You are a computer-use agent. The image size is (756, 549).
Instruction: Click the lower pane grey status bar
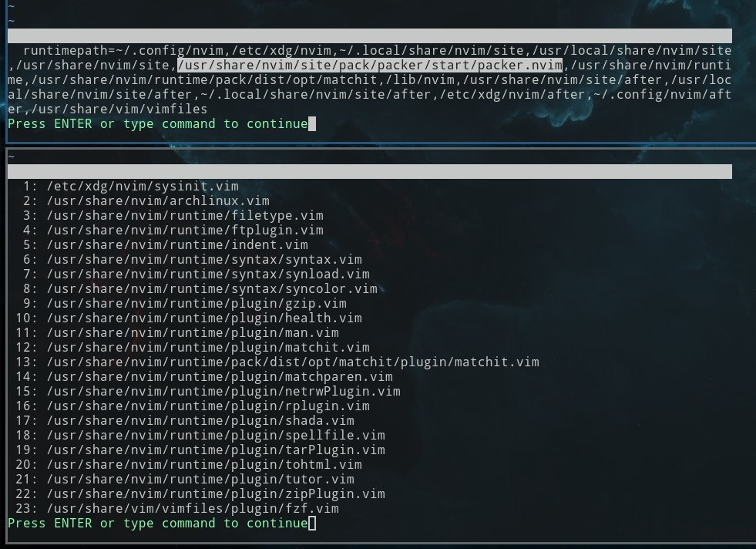pos(370,171)
